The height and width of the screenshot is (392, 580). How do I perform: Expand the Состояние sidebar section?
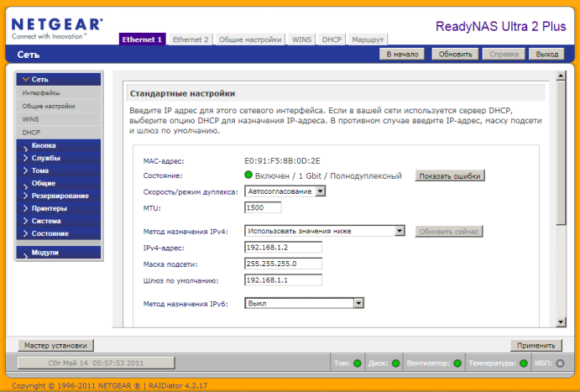59,233
